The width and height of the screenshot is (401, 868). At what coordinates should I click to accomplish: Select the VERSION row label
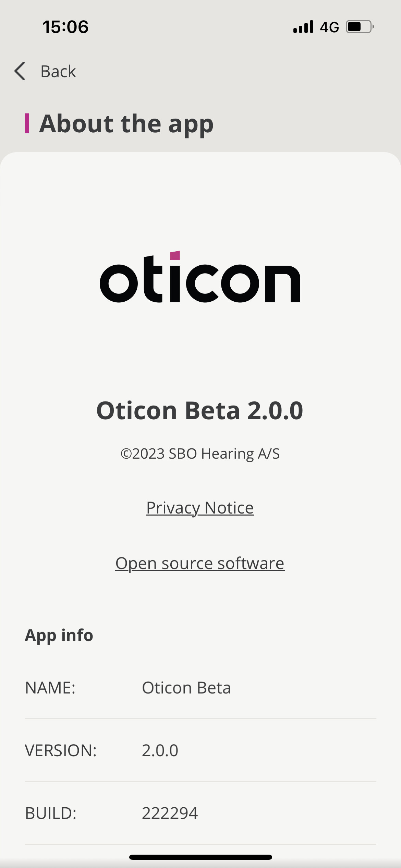click(61, 750)
